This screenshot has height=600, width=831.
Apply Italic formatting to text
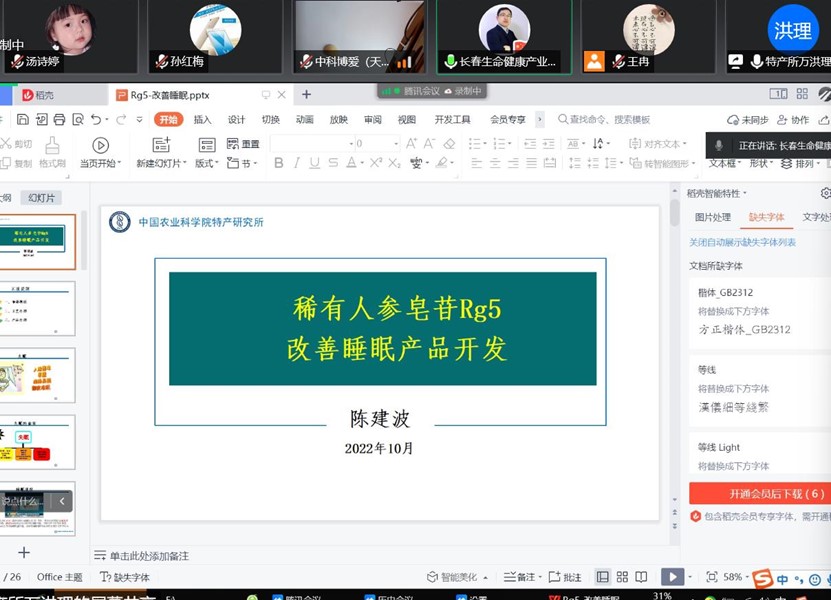(297, 163)
